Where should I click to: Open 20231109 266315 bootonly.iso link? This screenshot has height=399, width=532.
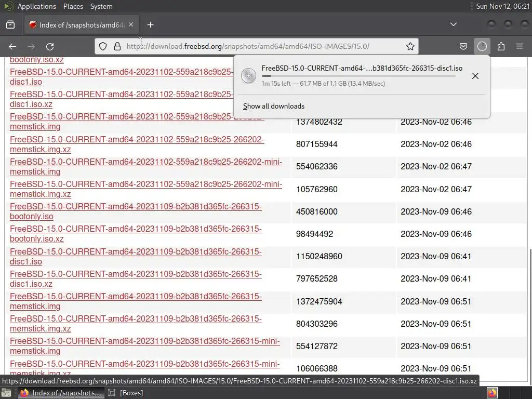click(136, 211)
